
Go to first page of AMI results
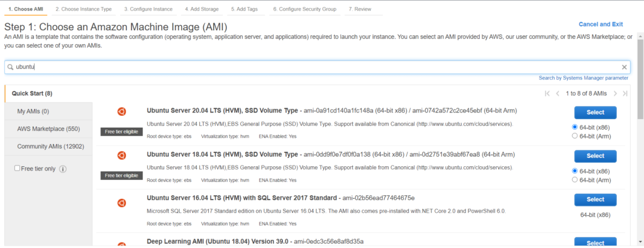(x=547, y=93)
